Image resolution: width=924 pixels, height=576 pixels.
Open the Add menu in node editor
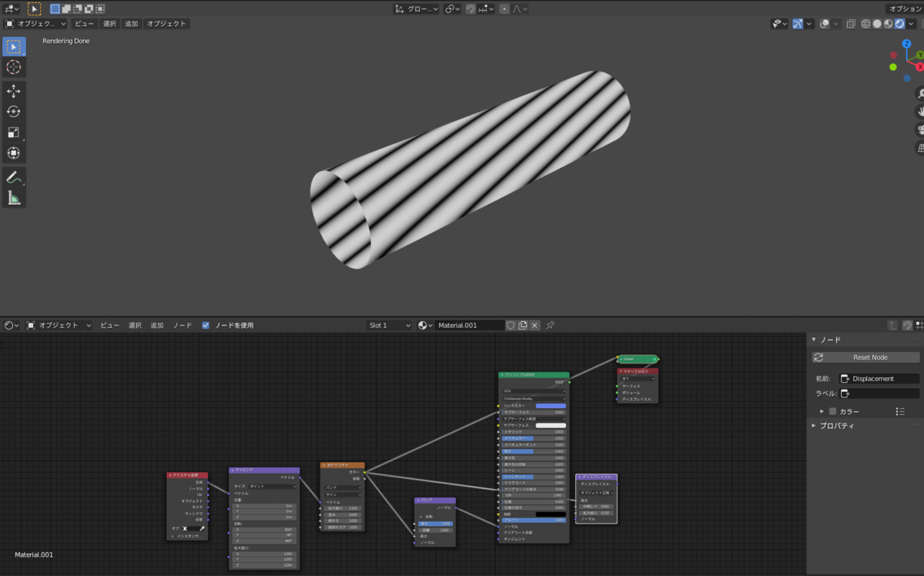click(157, 325)
